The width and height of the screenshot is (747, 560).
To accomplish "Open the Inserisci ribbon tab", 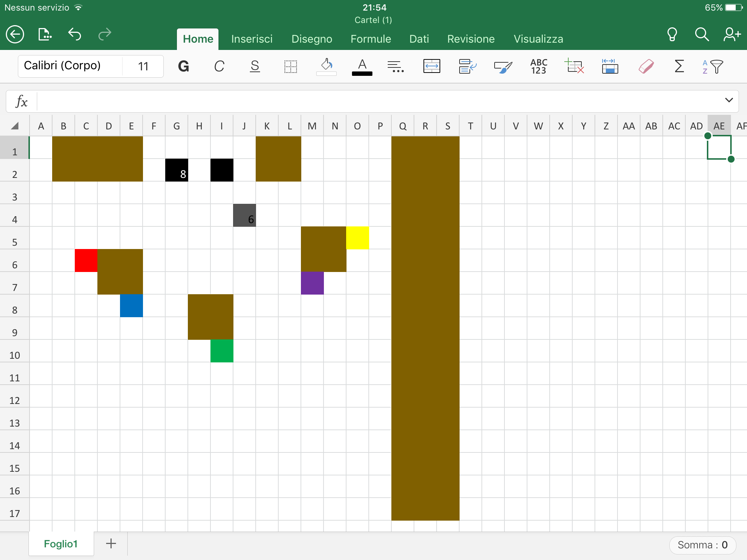I will coord(252,39).
